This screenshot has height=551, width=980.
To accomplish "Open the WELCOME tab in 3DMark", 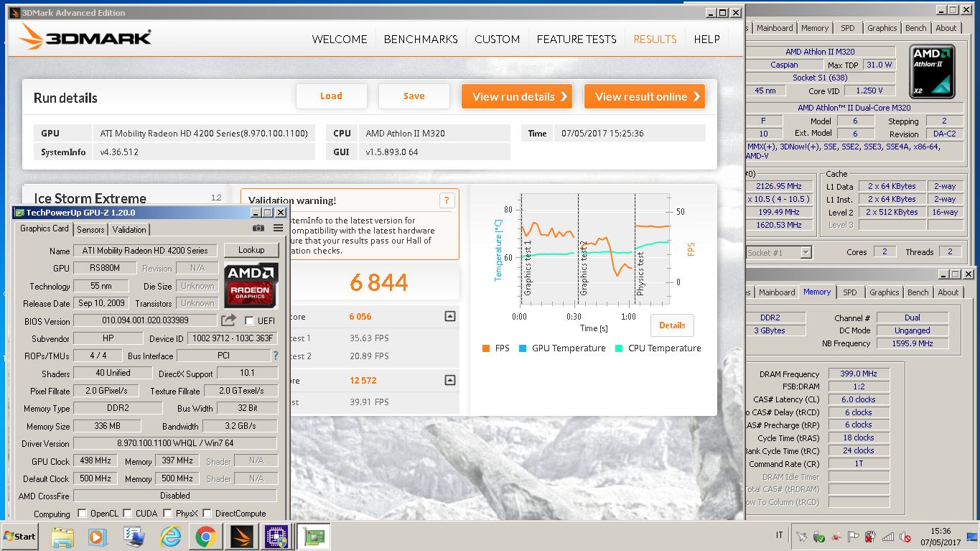I will coord(340,40).
